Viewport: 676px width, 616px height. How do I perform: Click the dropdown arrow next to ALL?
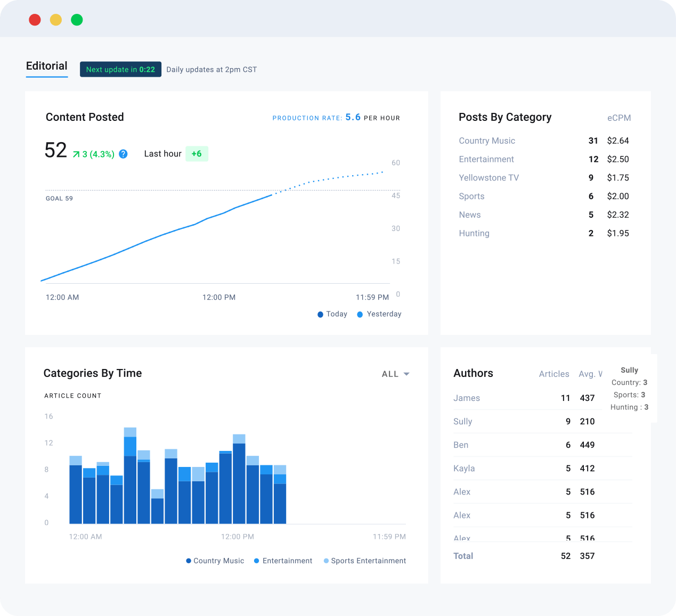pos(406,374)
